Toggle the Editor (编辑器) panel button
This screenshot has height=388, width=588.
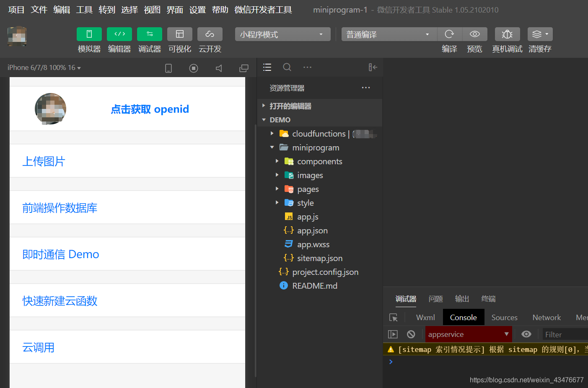119,34
